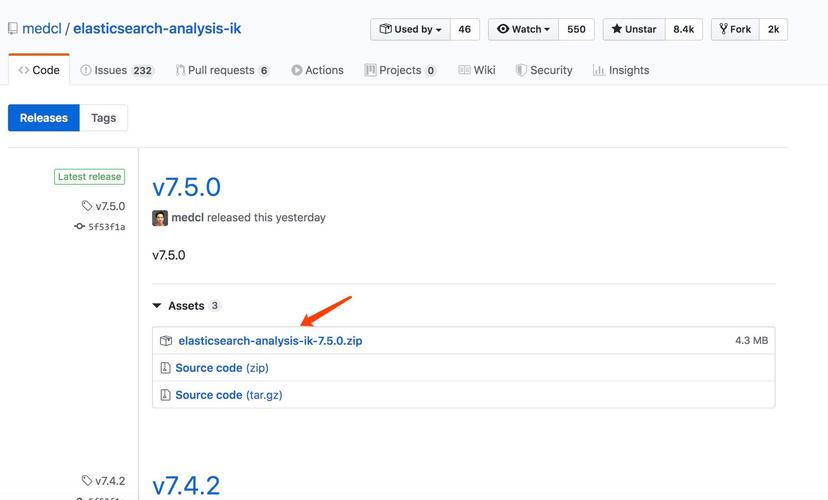Switch to the Tags view
The width and height of the screenshot is (828, 500).
click(104, 118)
